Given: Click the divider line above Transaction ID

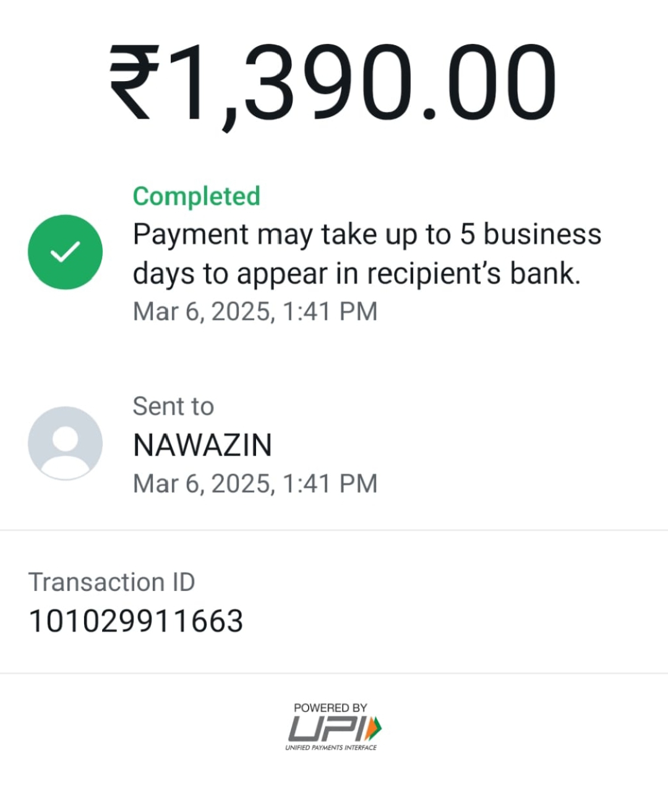Looking at the screenshot, I should [x=334, y=530].
